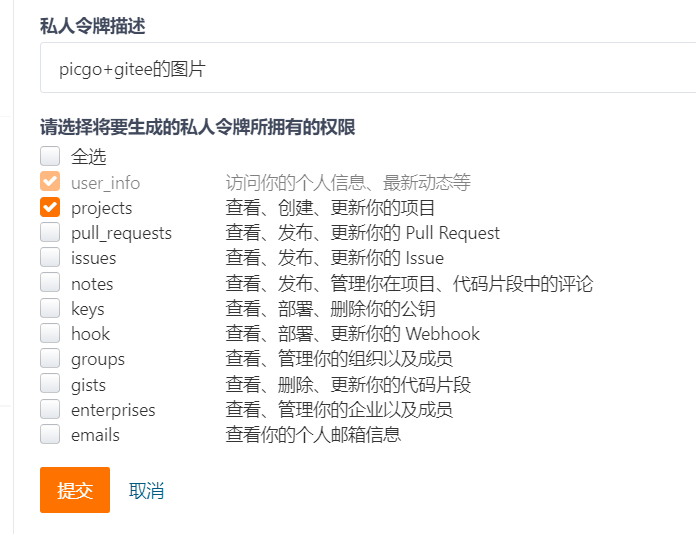Viewport: 696px width, 534px height.
Task: Click the pull_requests label text
Action: pos(121,233)
